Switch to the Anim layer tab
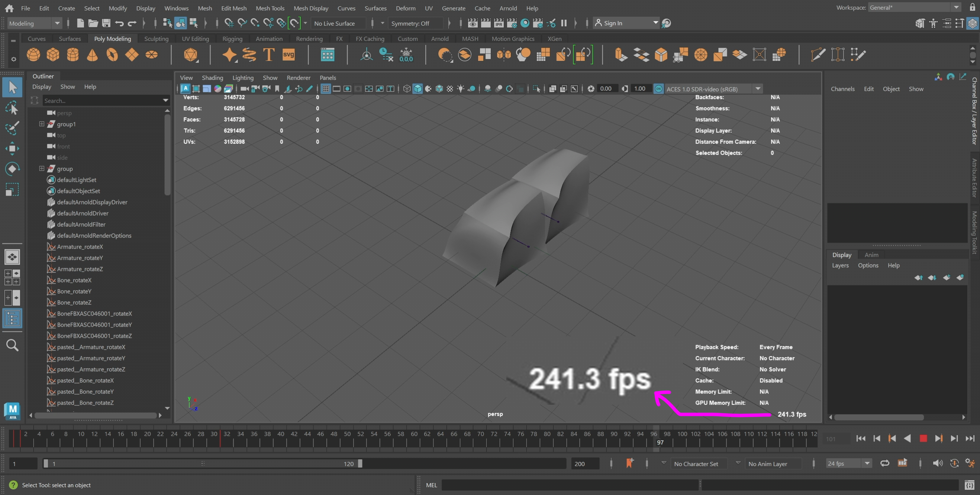 coord(871,255)
